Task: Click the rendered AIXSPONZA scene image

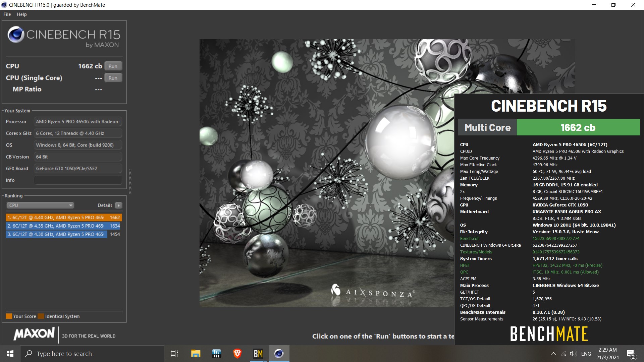Action: click(x=327, y=173)
